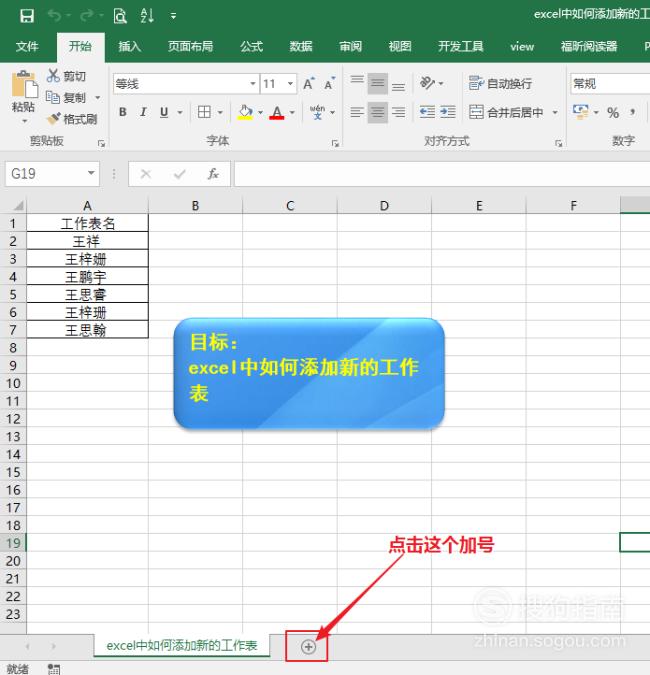
Task: Open the clipboard pane dialog launcher
Action: click(101, 143)
